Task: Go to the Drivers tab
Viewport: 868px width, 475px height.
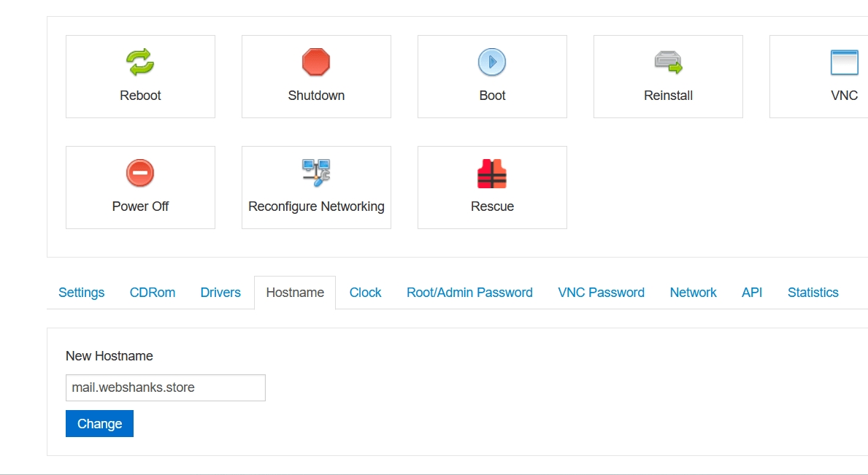Action: (x=220, y=293)
